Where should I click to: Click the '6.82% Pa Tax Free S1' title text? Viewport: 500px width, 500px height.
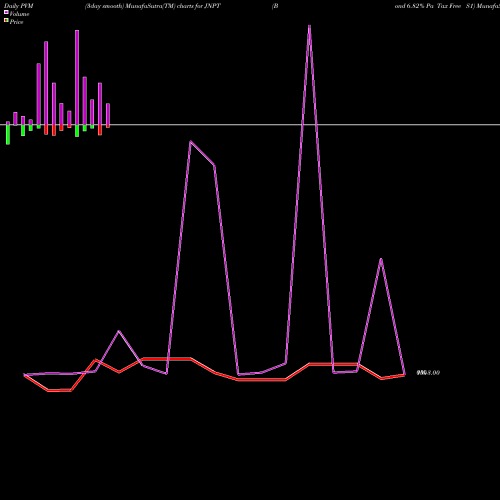pos(440,6)
